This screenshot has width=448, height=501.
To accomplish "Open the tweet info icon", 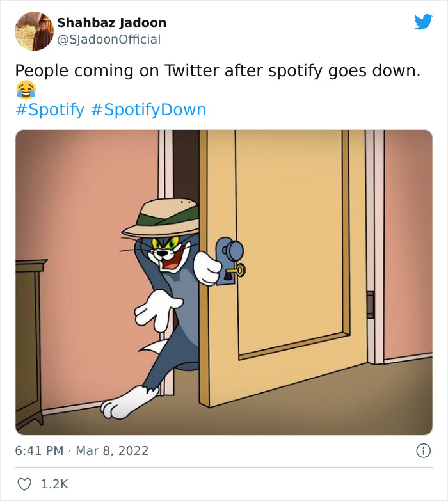I will coord(423,450).
